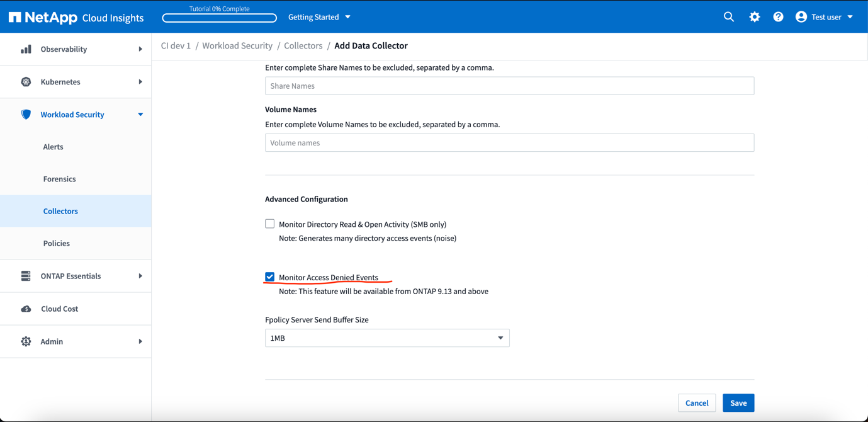Open the settings gear icon in header
This screenshot has height=422, width=868.
755,17
